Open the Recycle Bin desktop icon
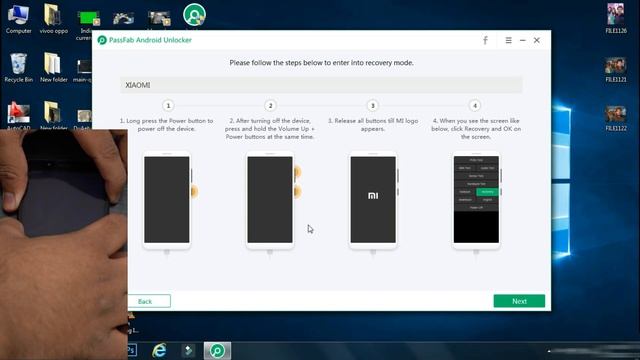The image size is (640, 360). tap(18, 68)
